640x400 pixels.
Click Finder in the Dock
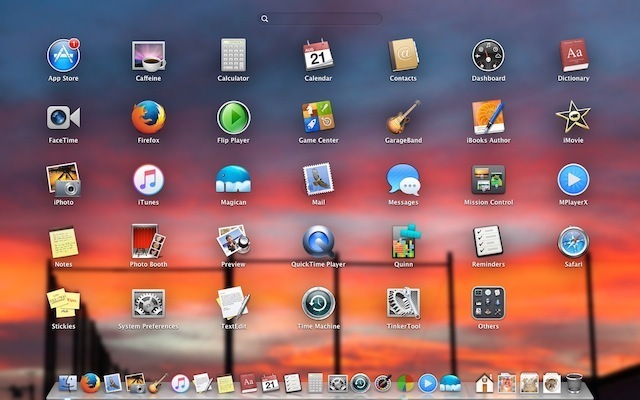[x=68, y=384]
